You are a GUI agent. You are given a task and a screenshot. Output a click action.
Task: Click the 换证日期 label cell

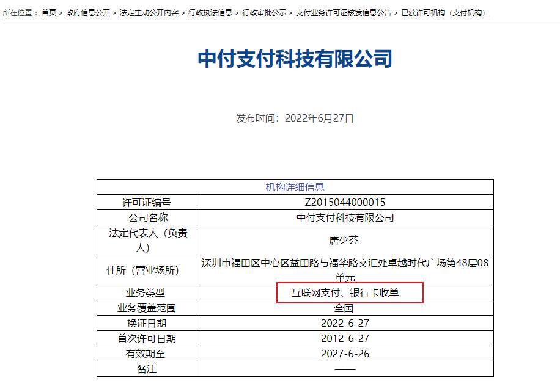point(147,323)
